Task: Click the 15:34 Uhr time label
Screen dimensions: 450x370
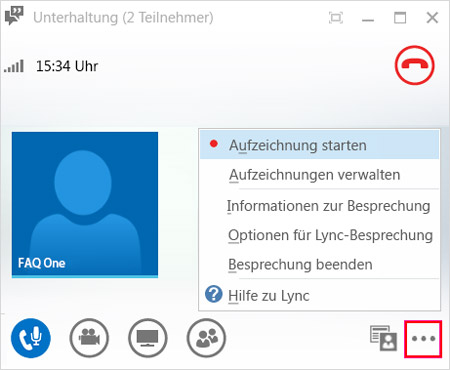Action: [x=67, y=66]
